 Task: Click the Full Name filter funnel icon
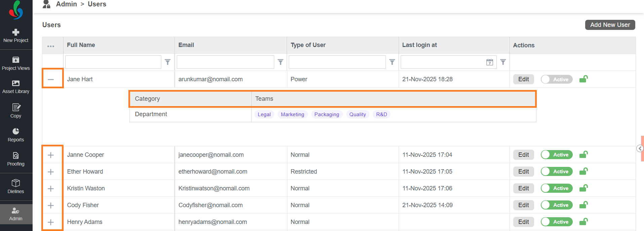[x=167, y=62]
